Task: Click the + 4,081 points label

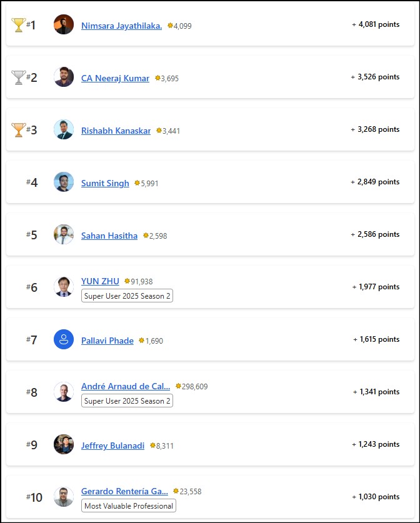Action: tap(375, 24)
